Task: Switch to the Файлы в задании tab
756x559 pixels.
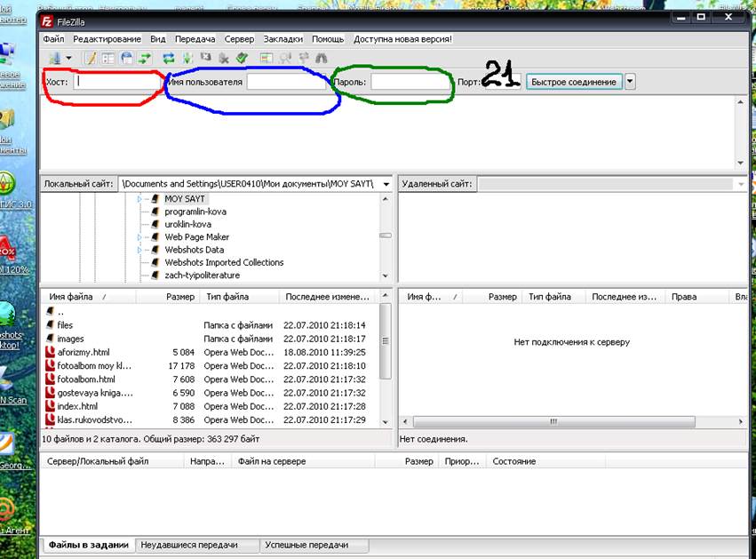Action: click(88, 545)
